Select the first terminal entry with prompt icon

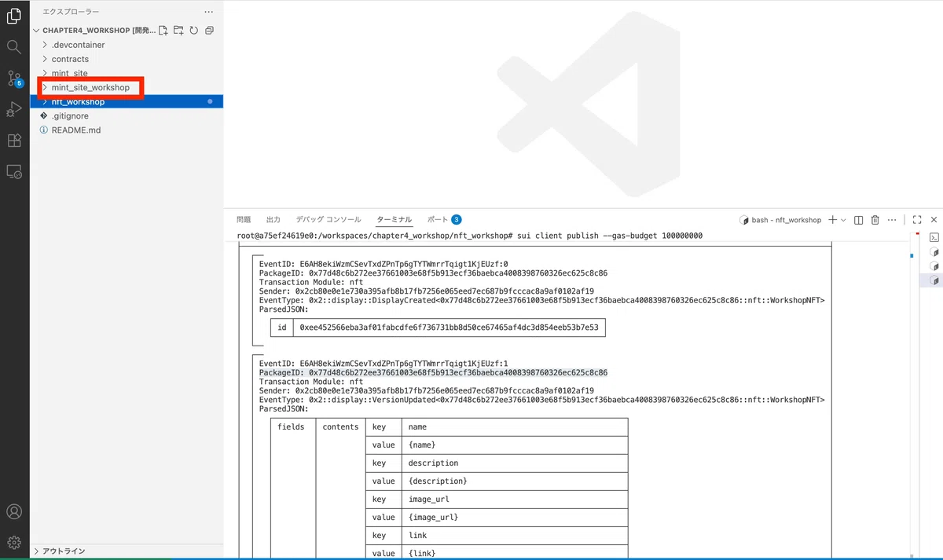(934, 237)
